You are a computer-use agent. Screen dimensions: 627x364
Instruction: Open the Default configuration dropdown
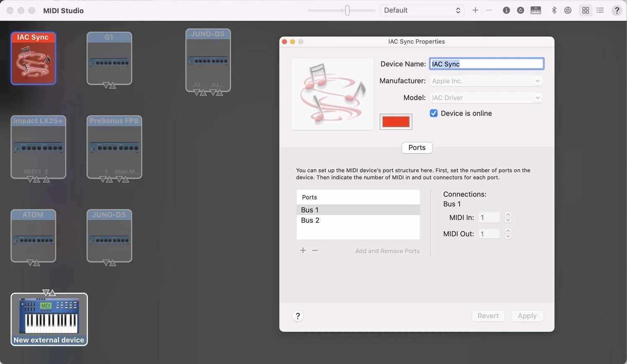click(x=422, y=10)
